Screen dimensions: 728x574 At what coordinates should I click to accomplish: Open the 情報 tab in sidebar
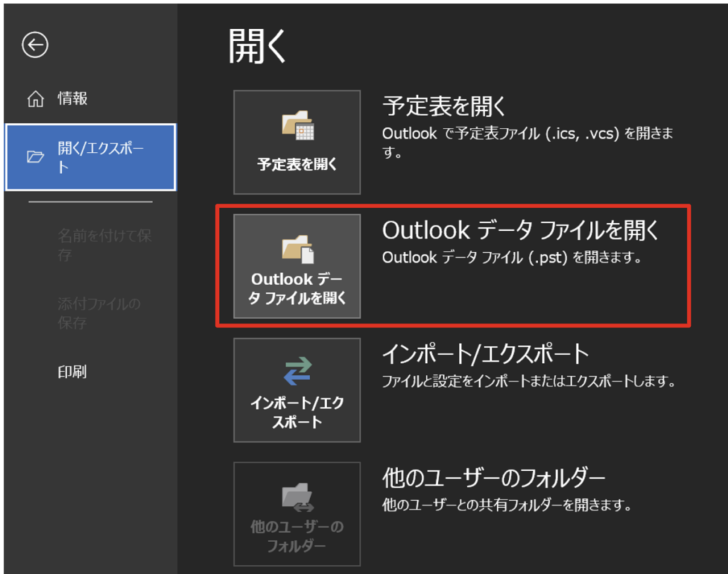click(73, 99)
